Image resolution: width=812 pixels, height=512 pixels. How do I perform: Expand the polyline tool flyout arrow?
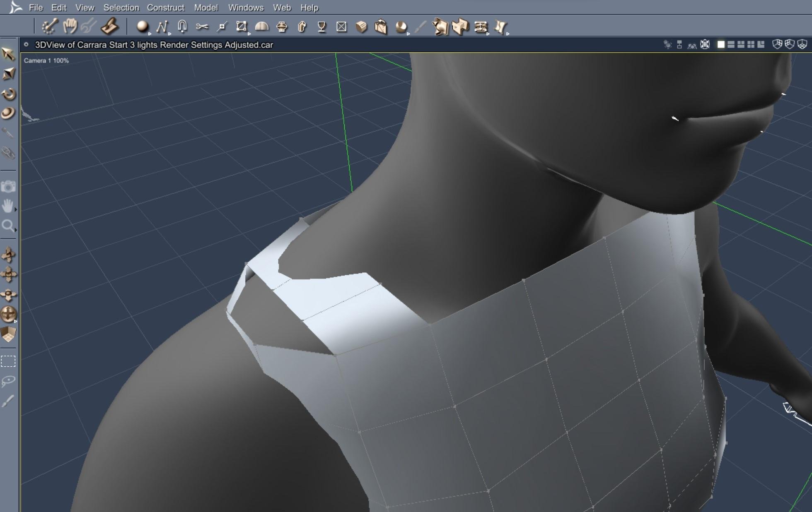[x=169, y=34]
